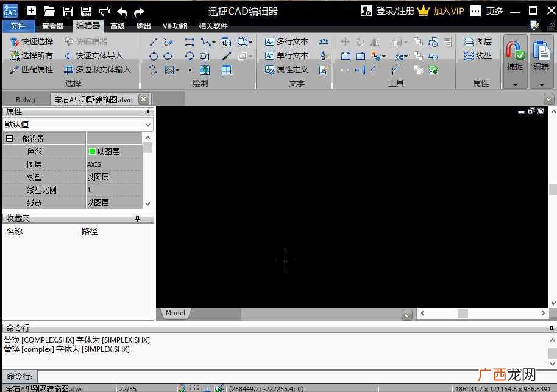Select the extend-to-boundary tool
The image size is (557, 392).
360,70
